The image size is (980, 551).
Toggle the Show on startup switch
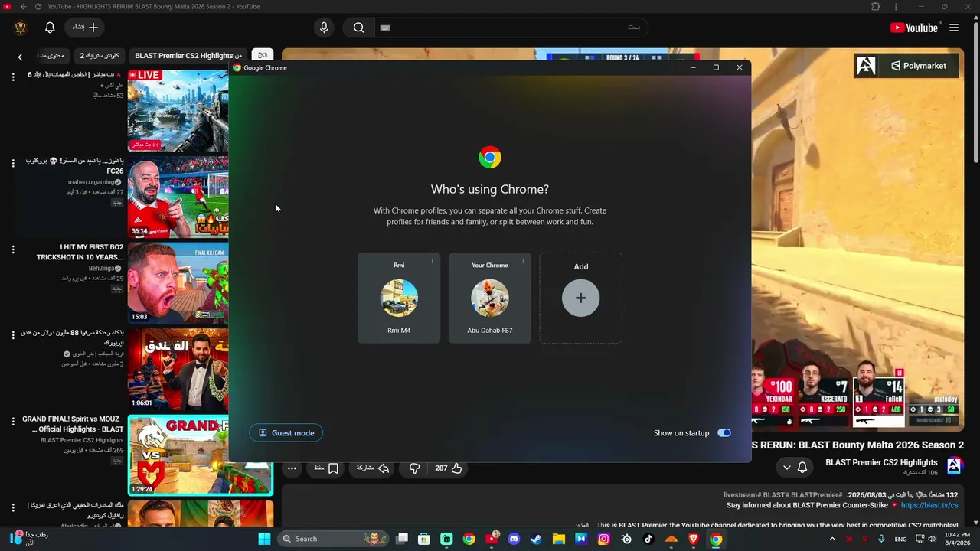coord(724,433)
